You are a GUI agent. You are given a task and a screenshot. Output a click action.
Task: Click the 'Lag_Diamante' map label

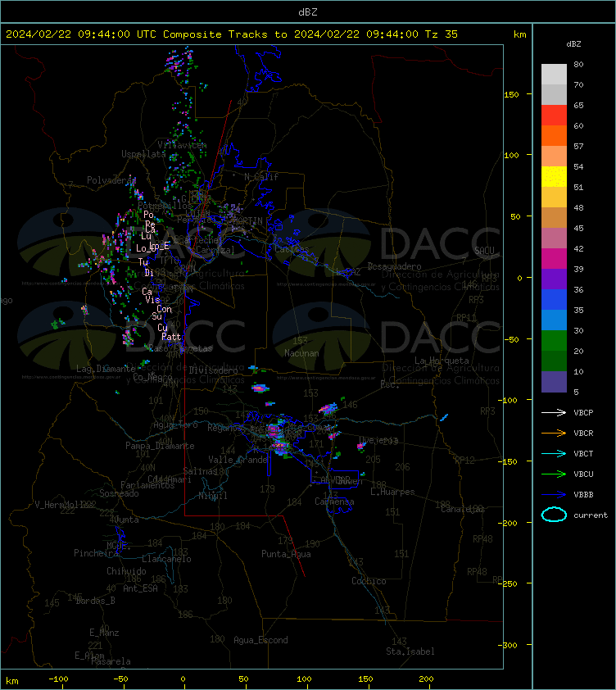click(x=106, y=368)
